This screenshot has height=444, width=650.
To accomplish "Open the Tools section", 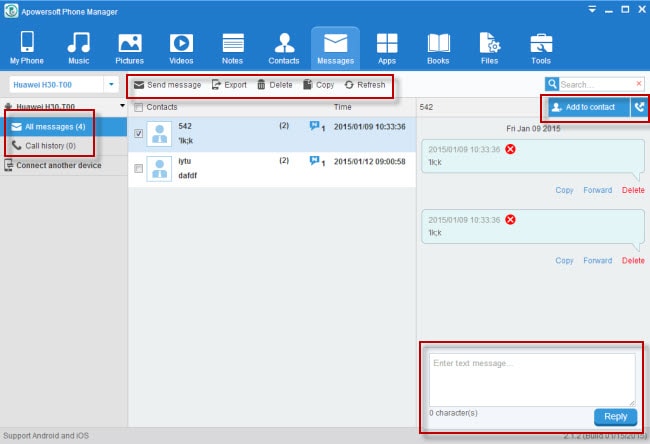I will coord(541,47).
